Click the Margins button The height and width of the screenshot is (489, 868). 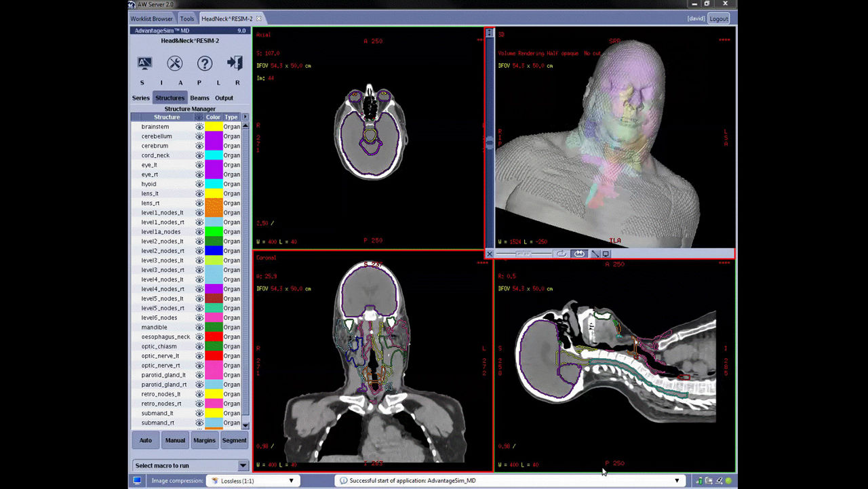pyautogui.click(x=204, y=440)
